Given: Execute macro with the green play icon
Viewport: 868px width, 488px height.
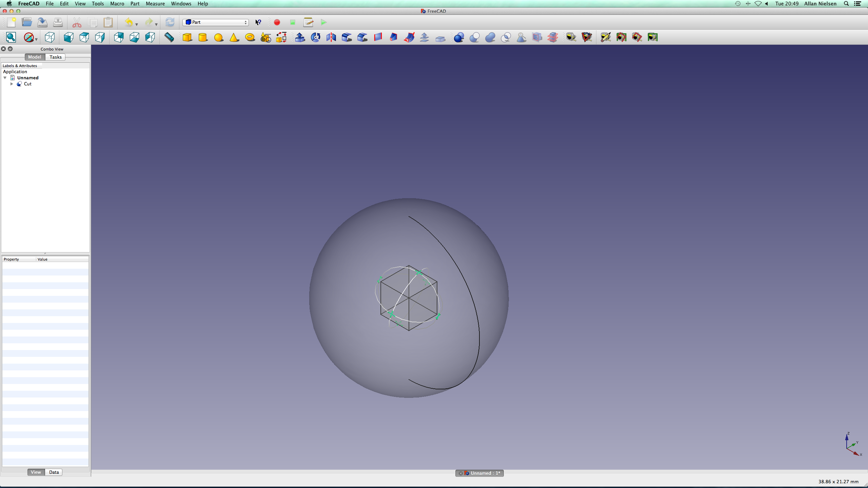Looking at the screenshot, I should 324,22.
